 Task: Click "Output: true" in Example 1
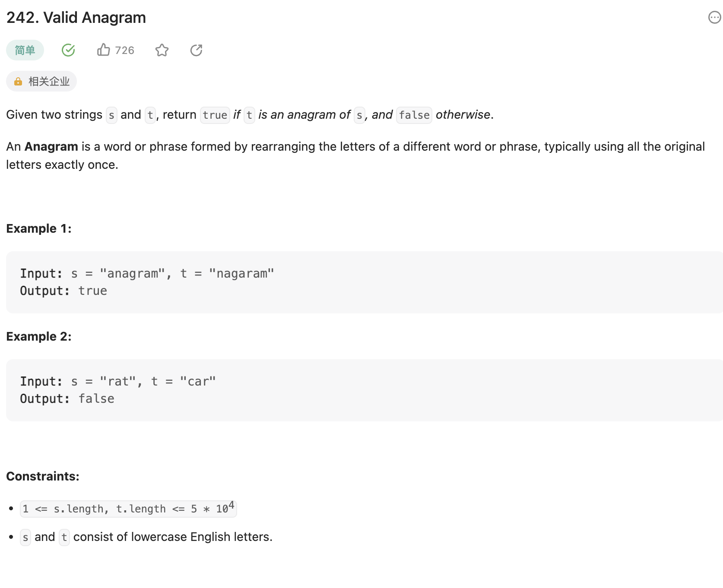click(63, 291)
